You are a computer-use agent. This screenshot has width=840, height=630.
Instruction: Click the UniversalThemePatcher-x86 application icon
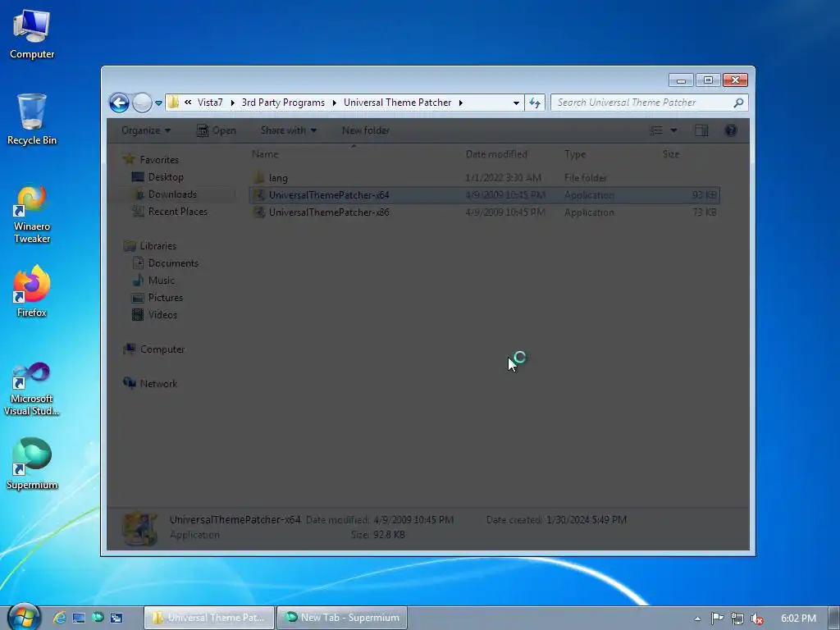(x=259, y=212)
